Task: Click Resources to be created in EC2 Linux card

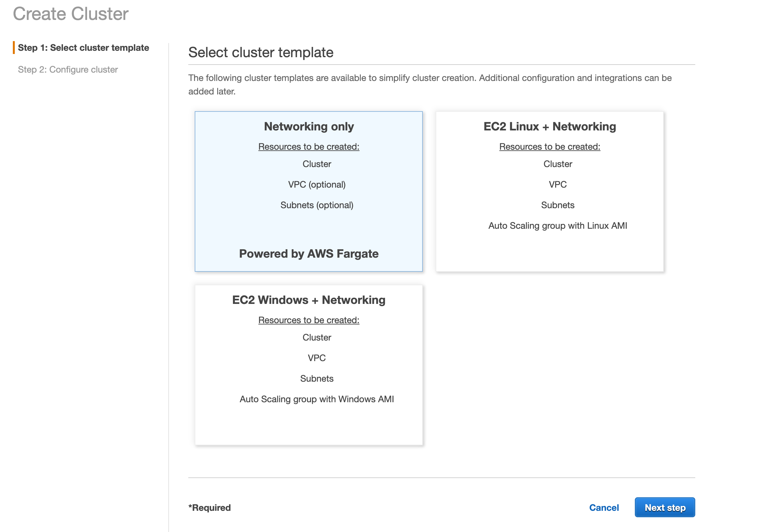Action: point(549,147)
